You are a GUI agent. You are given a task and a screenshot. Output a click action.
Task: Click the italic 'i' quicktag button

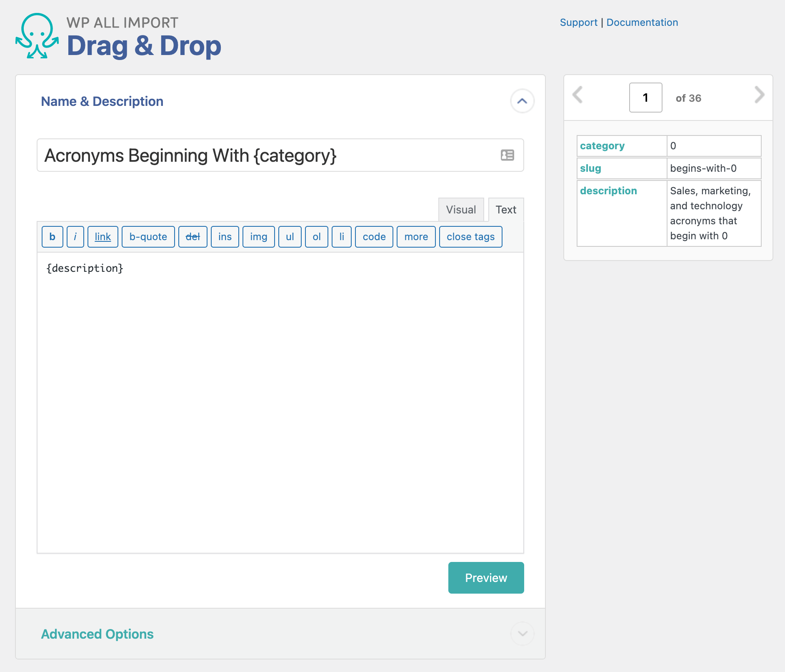pos(75,237)
